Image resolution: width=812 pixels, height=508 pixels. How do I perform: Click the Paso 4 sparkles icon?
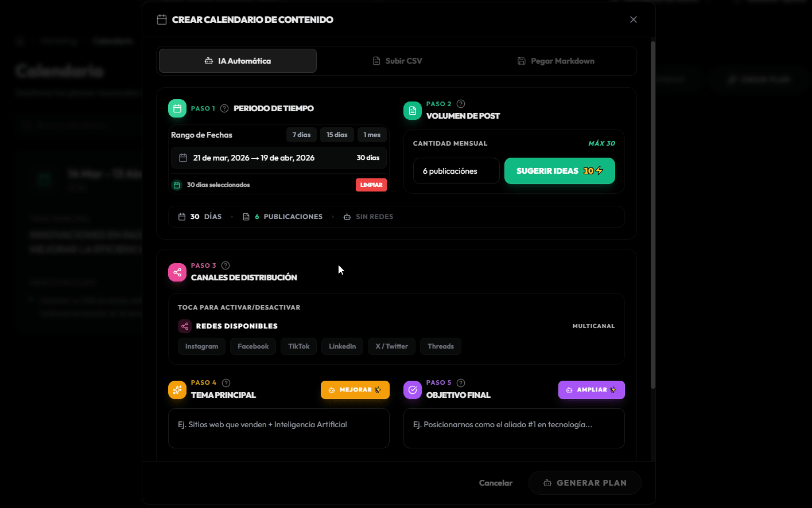coord(177,389)
